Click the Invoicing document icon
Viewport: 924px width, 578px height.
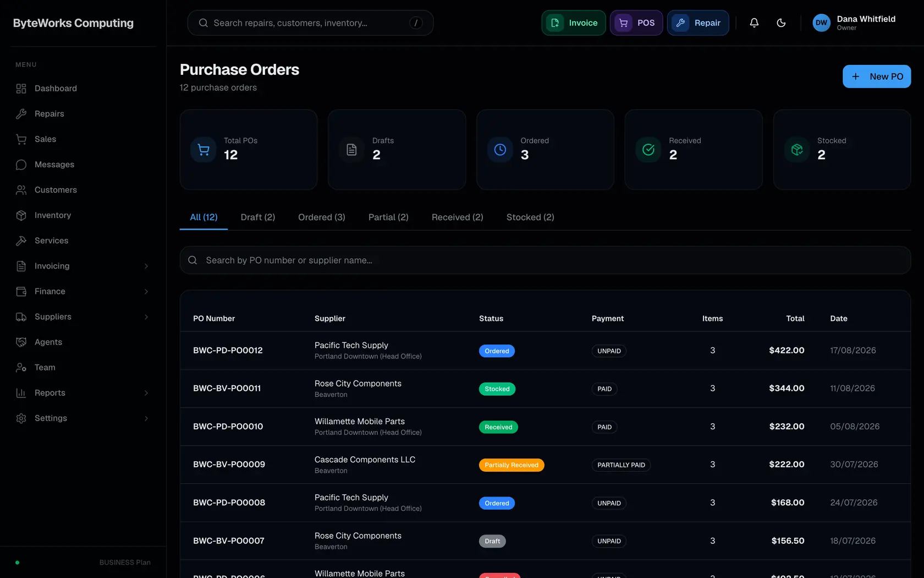click(21, 266)
